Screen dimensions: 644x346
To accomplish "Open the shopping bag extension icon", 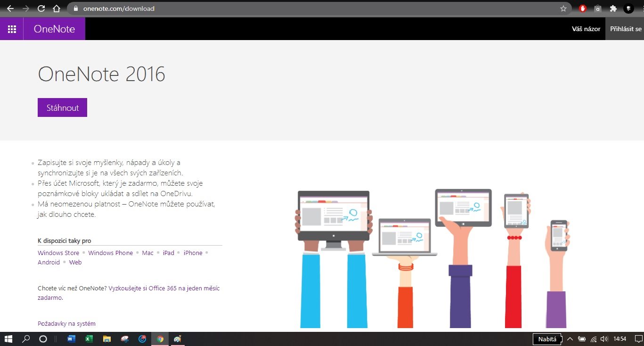I will pos(597,8).
